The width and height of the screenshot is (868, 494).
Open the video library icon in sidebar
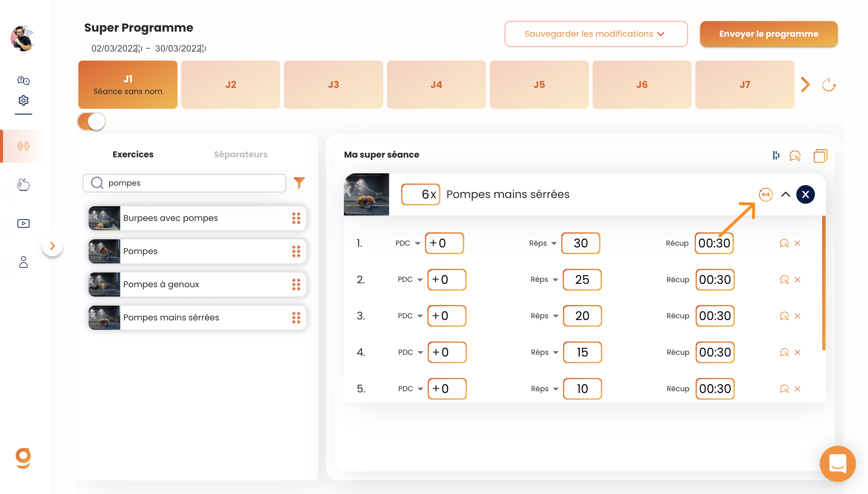point(23,223)
